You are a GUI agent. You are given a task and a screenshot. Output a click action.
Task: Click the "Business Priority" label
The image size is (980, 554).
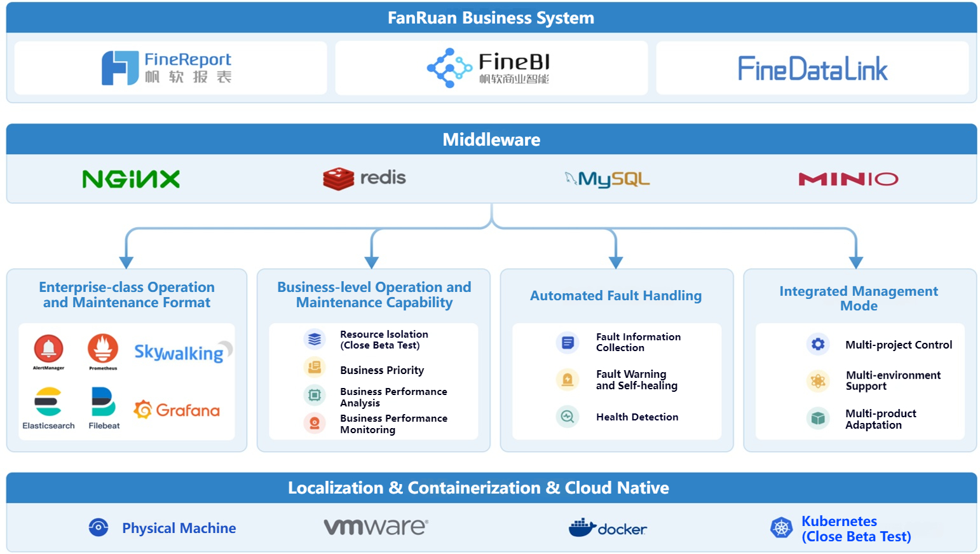(382, 370)
